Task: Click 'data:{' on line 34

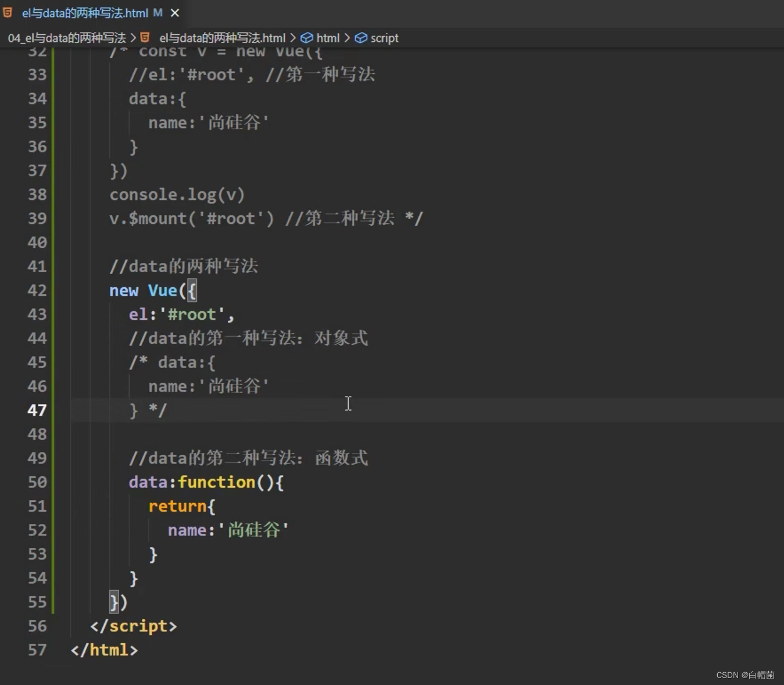Action: [157, 98]
